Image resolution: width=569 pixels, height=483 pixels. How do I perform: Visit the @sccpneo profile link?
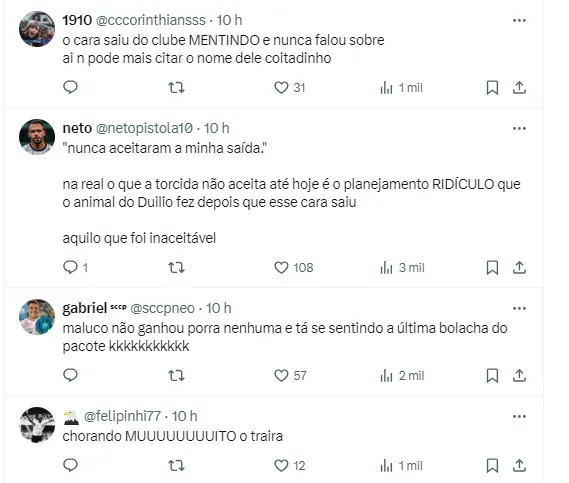(x=163, y=308)
